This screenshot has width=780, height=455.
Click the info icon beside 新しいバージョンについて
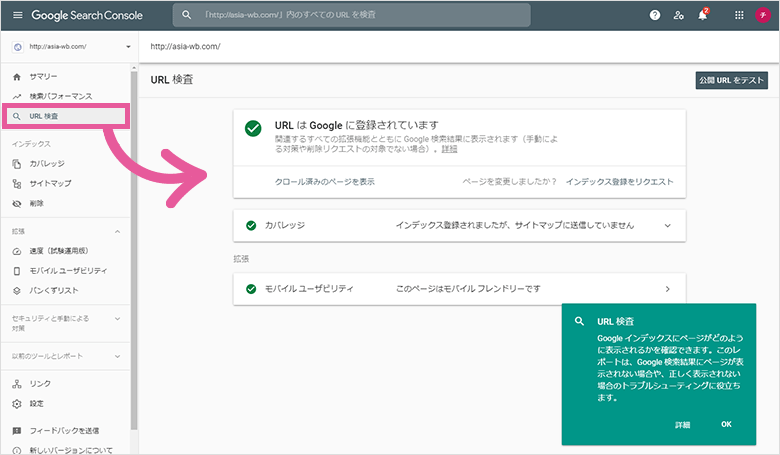click(x=17, y=451)
